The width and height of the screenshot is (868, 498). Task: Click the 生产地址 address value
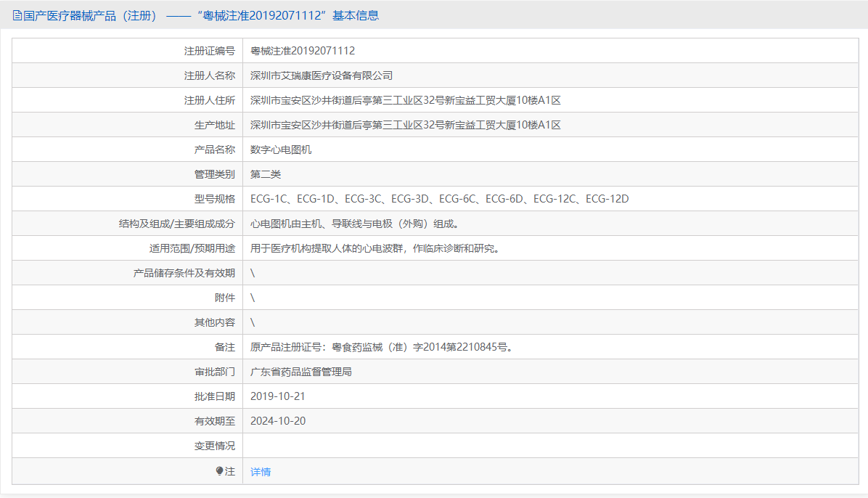coord(405,125)
